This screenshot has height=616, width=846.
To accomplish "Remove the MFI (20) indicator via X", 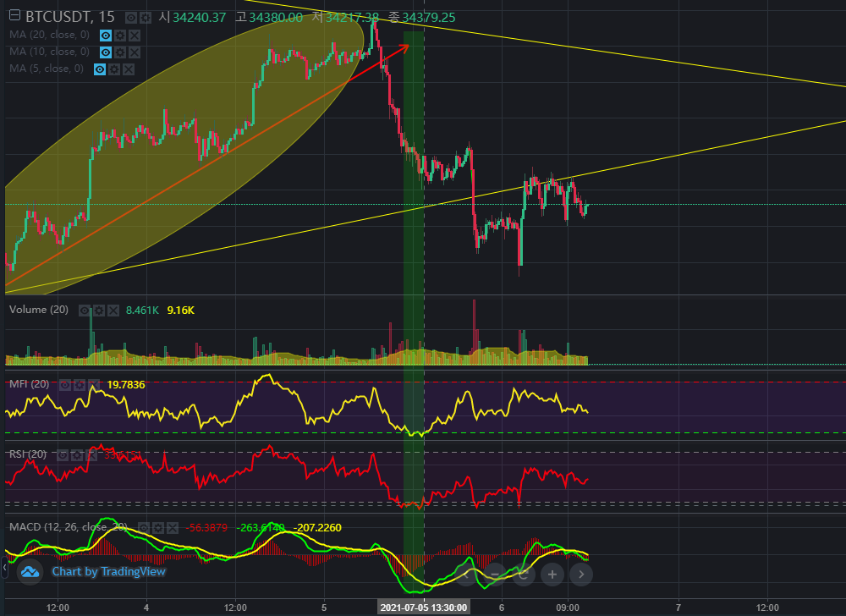I will pyautogui.click(x=94, y=385).
